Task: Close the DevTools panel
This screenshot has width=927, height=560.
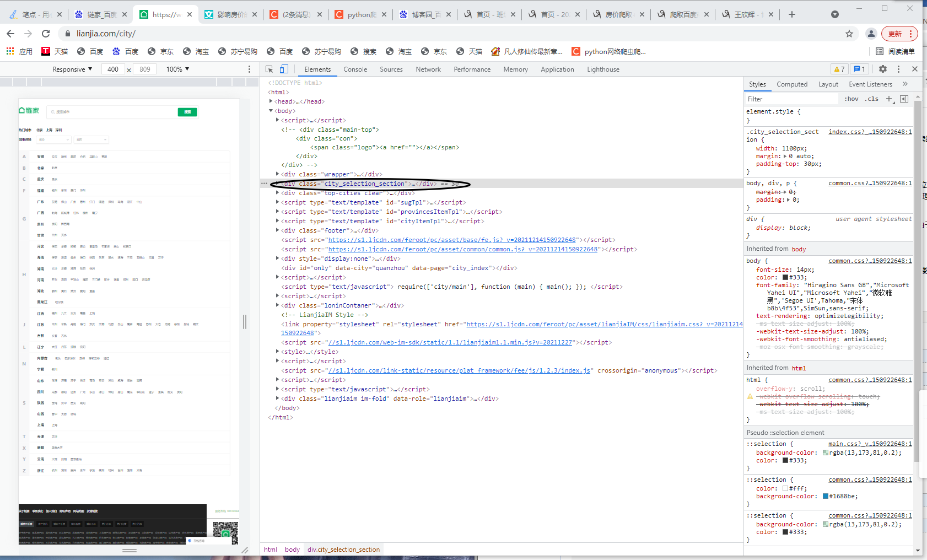Action: 915,69
